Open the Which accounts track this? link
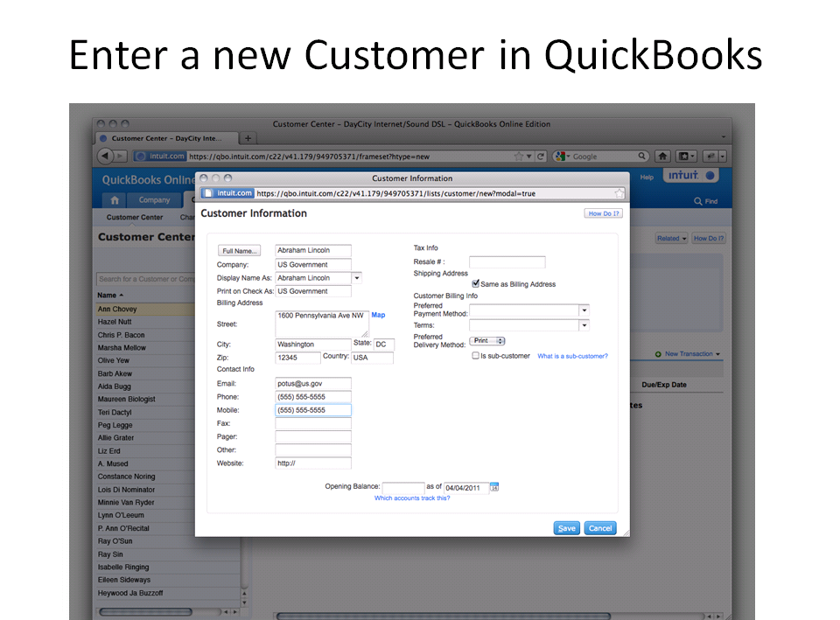The image size is (840, 620). pos(412,498)
